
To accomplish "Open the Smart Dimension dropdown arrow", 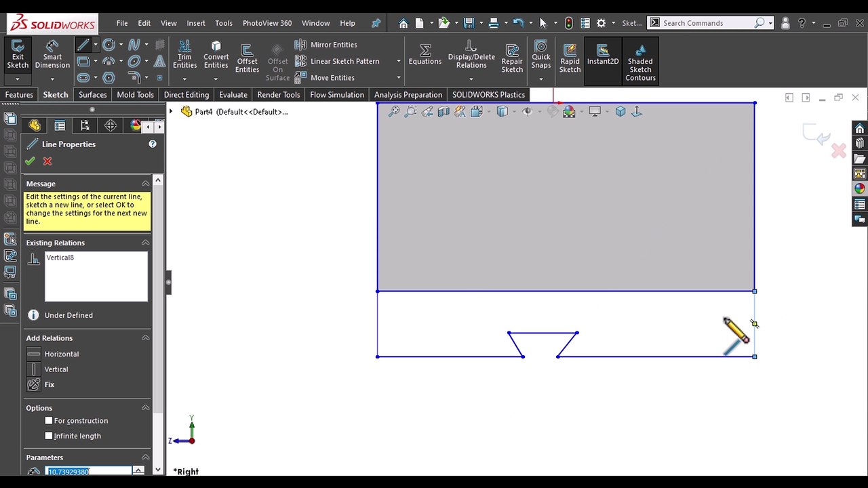I will click(x=52, y=79).
